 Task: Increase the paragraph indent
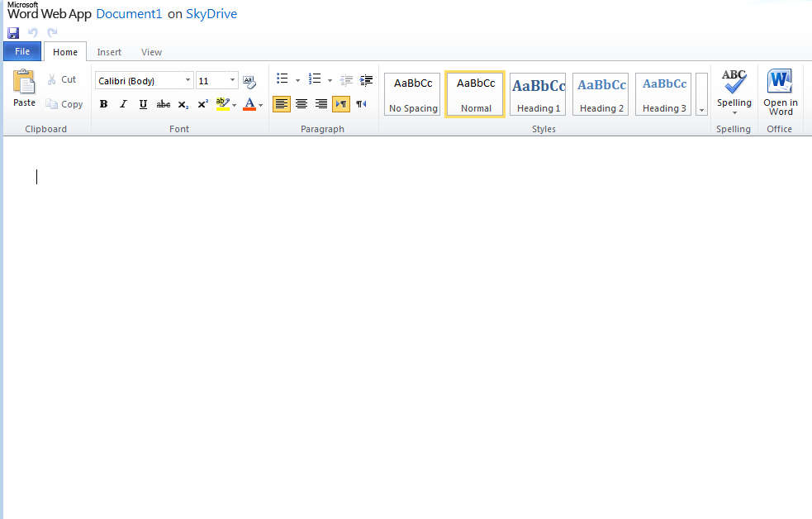pos(366,80)
